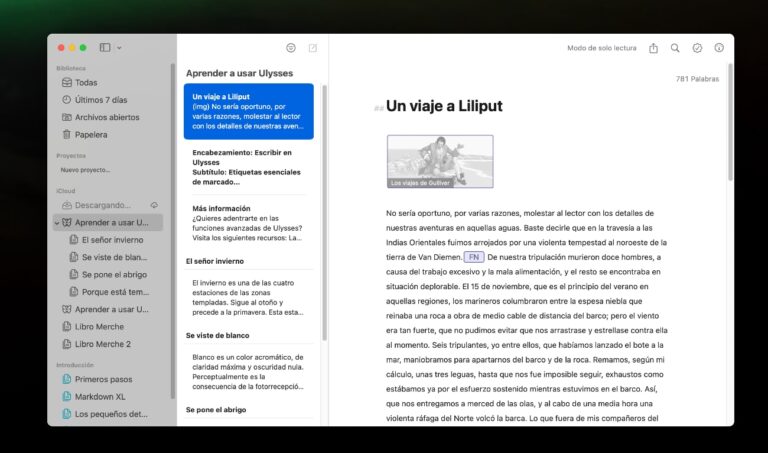Viewport: 768px width, 453px height.
Task: Click El señor invierno group header in list
Action: (215, 261)
